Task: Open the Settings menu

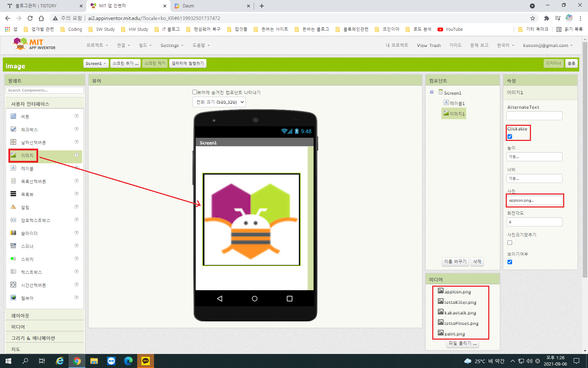Action: (172, 45)
